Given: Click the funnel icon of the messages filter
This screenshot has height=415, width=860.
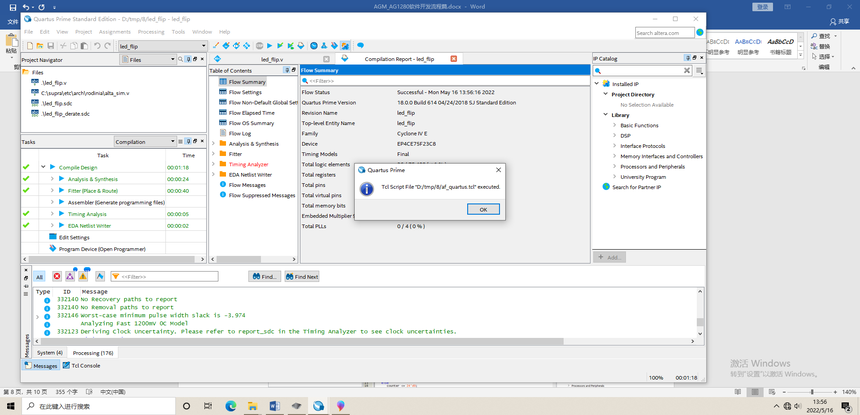Looking at the screenshot, I should (116, 277).
